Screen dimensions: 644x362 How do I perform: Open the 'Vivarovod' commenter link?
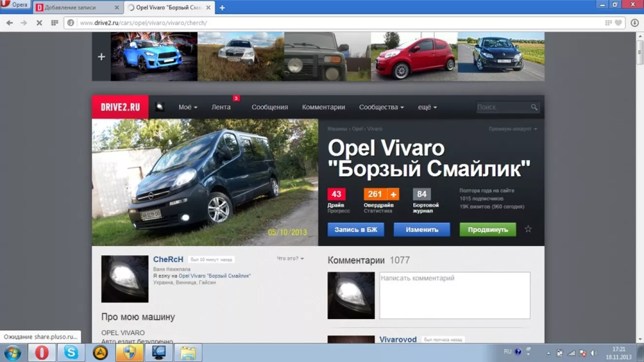398,340
